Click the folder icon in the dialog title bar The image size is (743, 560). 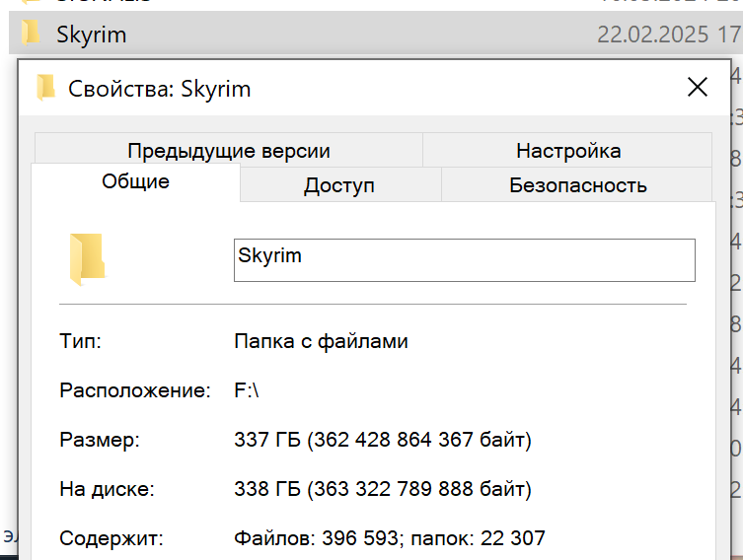point(46,88)
